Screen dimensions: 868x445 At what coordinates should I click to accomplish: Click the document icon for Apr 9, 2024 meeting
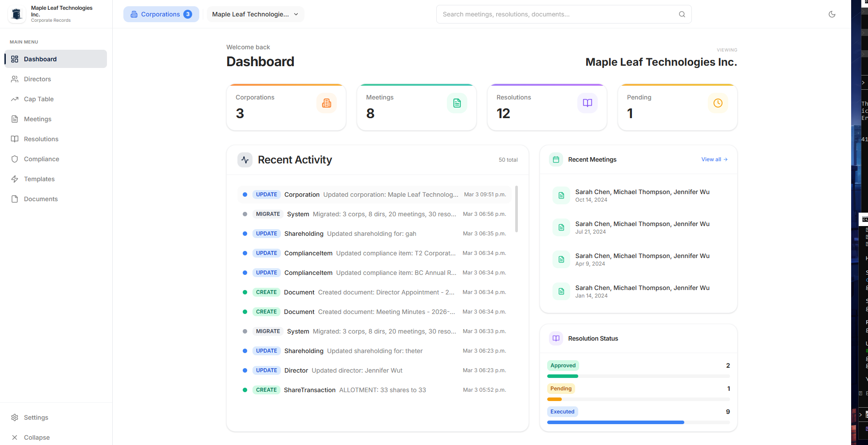pyautogui.click(x=561, y=259)
